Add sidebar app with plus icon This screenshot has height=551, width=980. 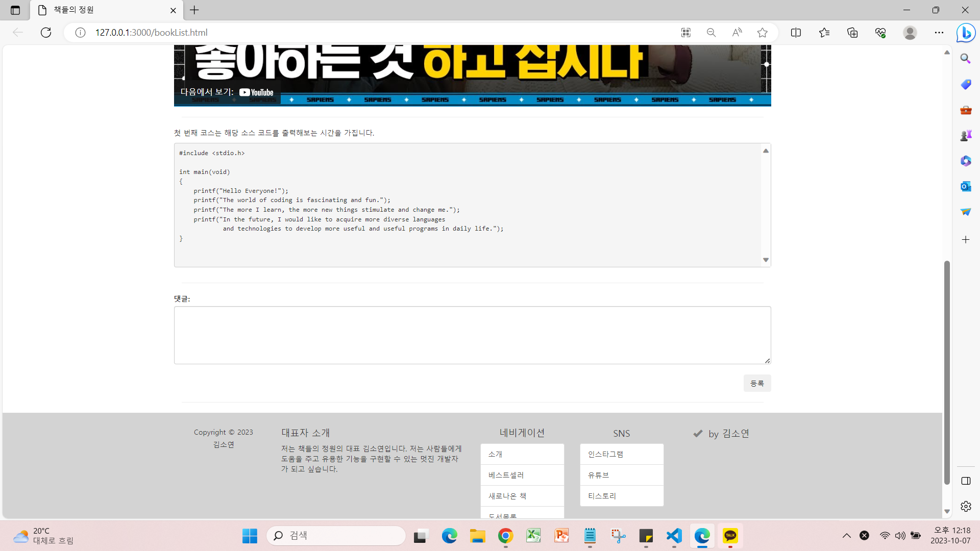tap(965, 239)
